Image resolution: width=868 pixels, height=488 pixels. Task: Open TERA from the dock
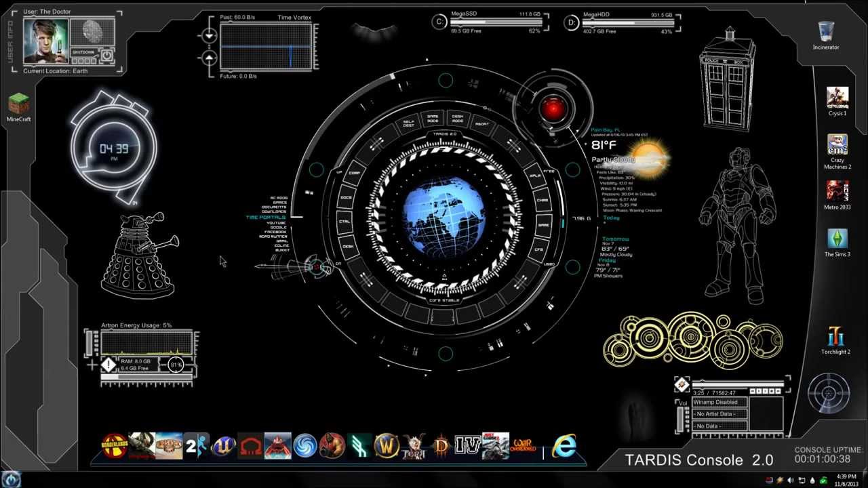coord(413,446)
